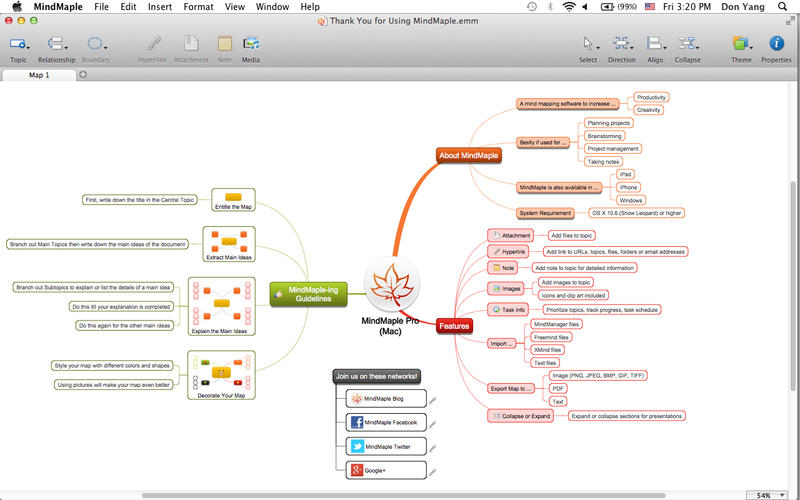The height and width of the screenshot is (500, 800).
Task: Open the Insert menu
Action: pos(160,6)
